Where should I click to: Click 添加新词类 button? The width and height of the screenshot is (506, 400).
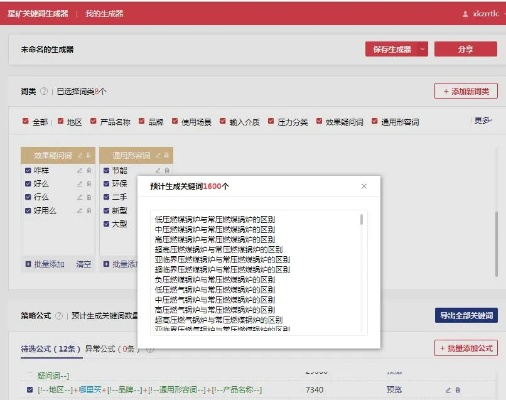(466, 91)
